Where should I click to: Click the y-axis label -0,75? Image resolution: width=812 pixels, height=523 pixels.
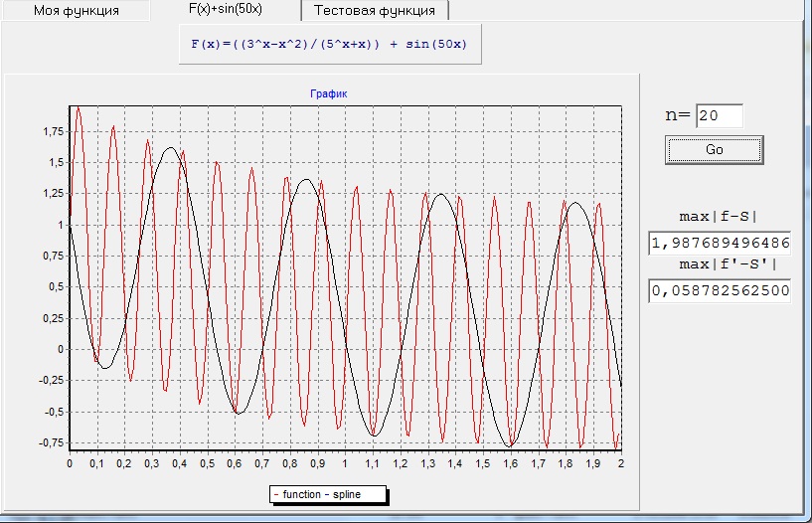tap(51, 442)
